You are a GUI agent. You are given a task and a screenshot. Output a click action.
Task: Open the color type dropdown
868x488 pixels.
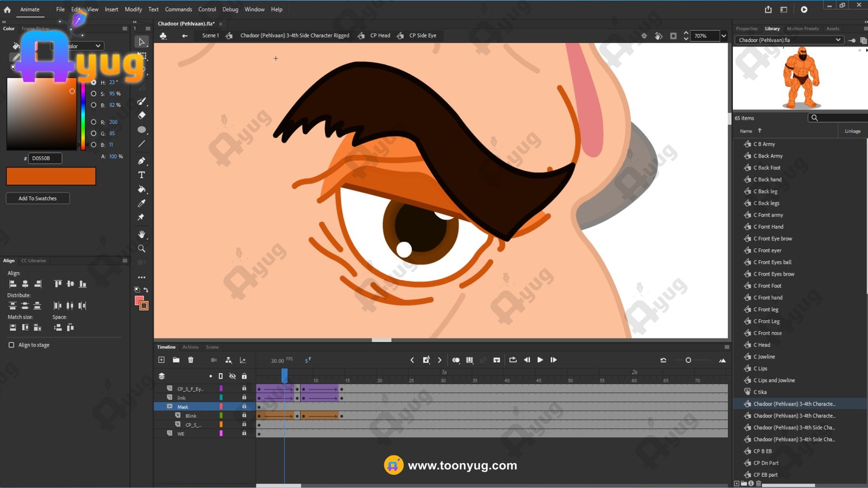coord(98,46)
